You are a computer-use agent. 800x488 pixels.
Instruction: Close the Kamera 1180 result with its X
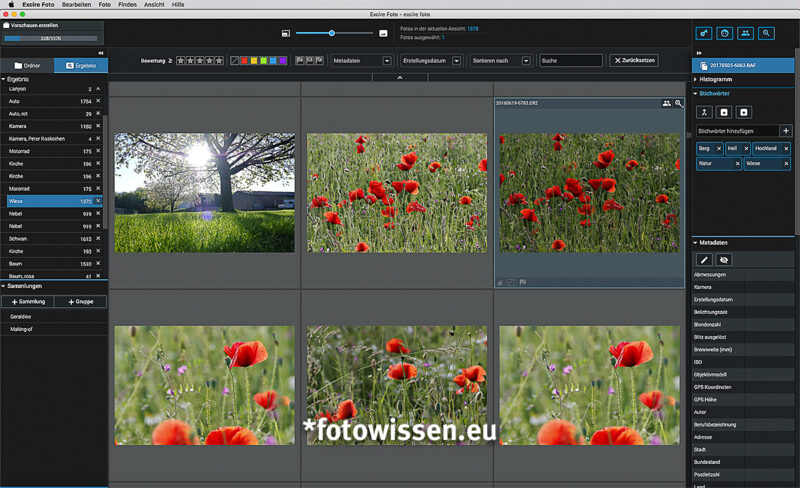(x=98, y=126)
